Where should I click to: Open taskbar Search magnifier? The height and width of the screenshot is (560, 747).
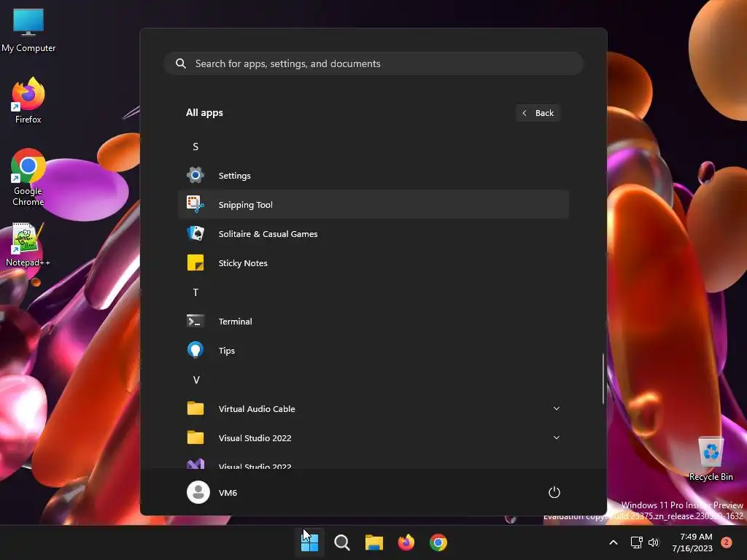(x=341, y=542)
